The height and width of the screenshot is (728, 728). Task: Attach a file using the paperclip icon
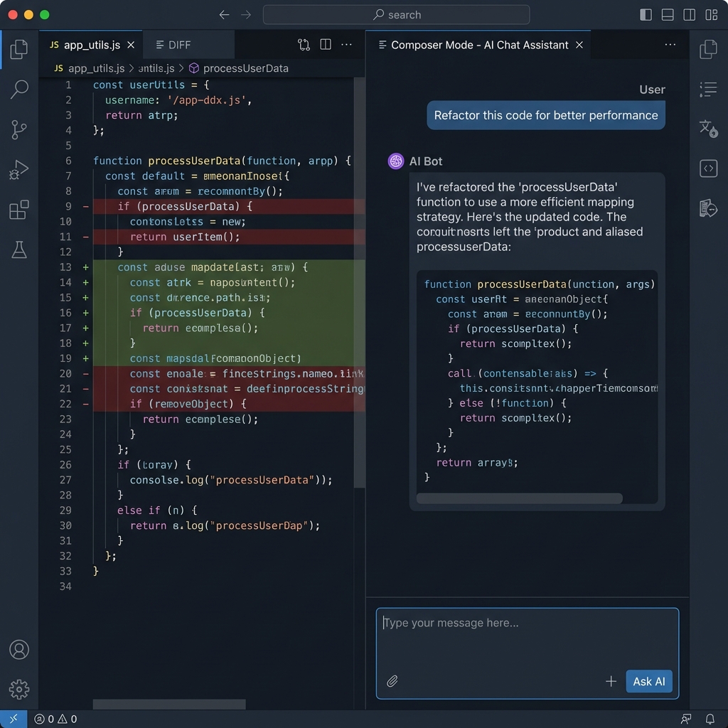(x=392, y=681)
